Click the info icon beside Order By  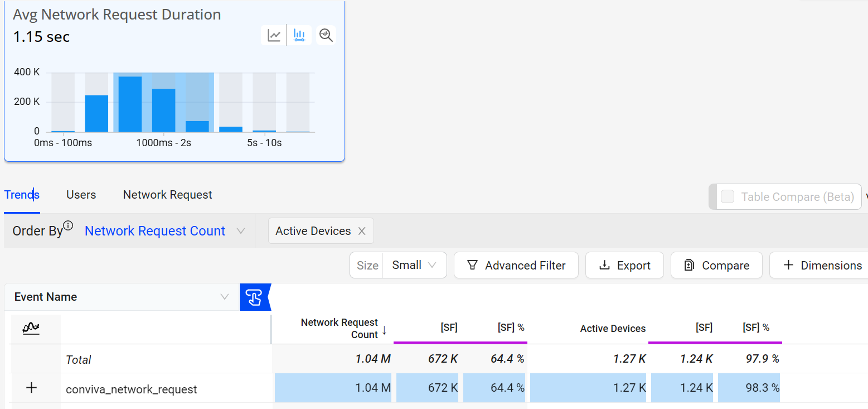click(x=68, y=225)
